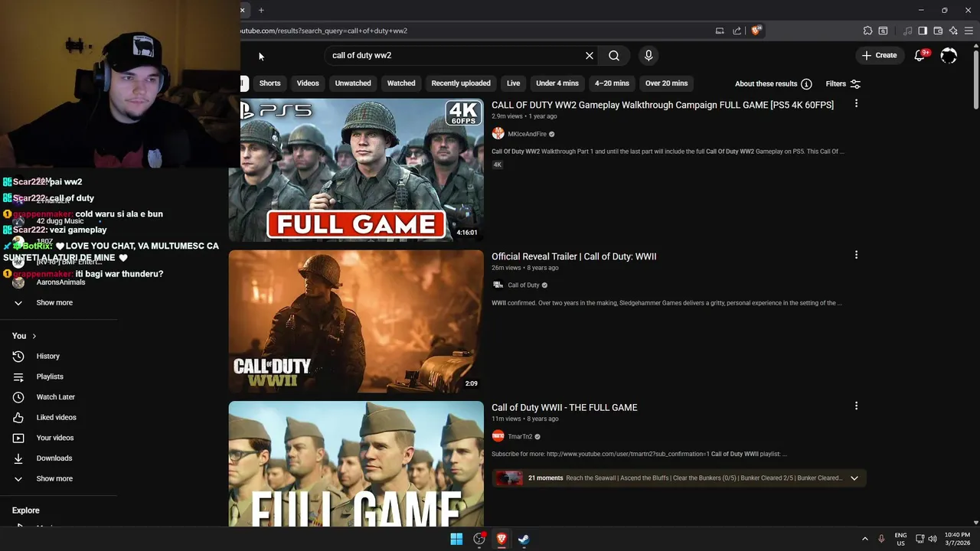Screen dimensions: 980x551
Task: Toggle the browser sidebar panel icon
Action: pyautogui.click(x=923, y=31)
